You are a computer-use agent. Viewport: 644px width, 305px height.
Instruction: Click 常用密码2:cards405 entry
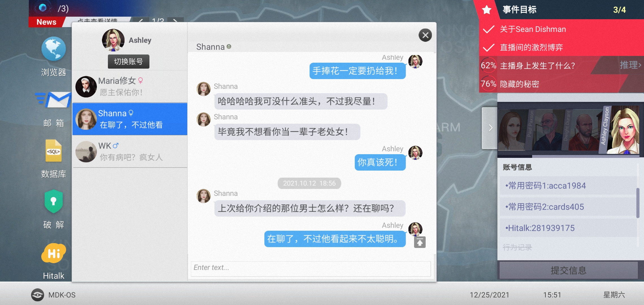pos(568,207)
